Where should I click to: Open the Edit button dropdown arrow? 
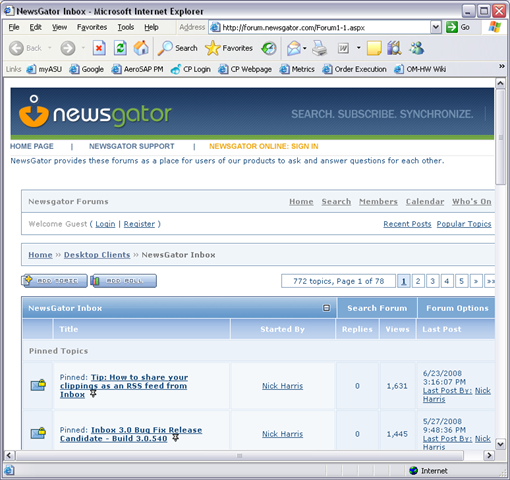[x=359, y=48]
